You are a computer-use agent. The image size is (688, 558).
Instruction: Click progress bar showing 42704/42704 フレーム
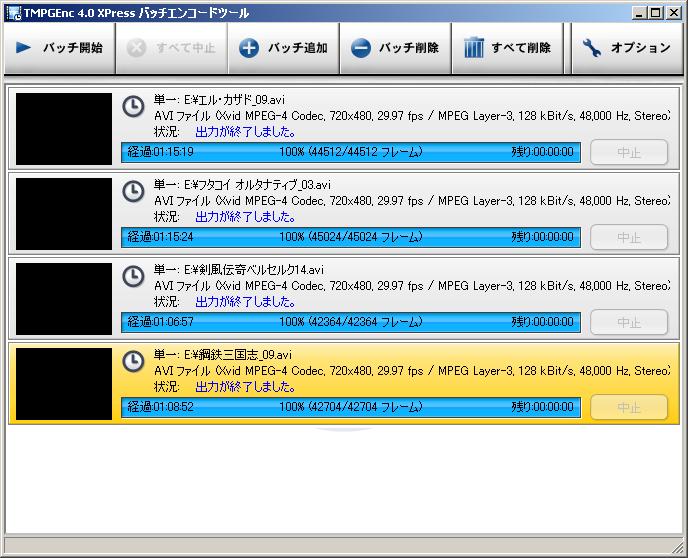tap(351, 408)
